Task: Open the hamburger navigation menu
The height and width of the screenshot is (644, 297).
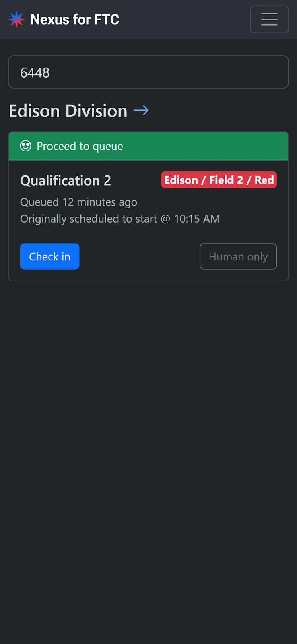Action: click(x=269, y=19)
